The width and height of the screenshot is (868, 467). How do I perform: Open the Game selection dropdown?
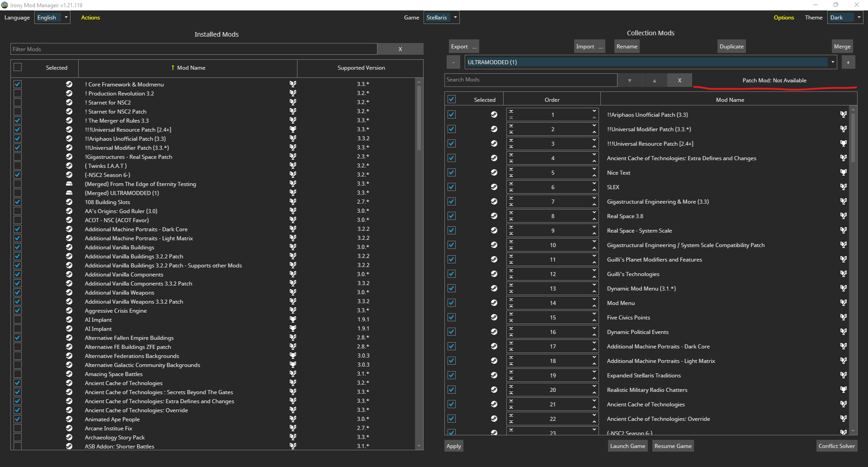[441, 18]
